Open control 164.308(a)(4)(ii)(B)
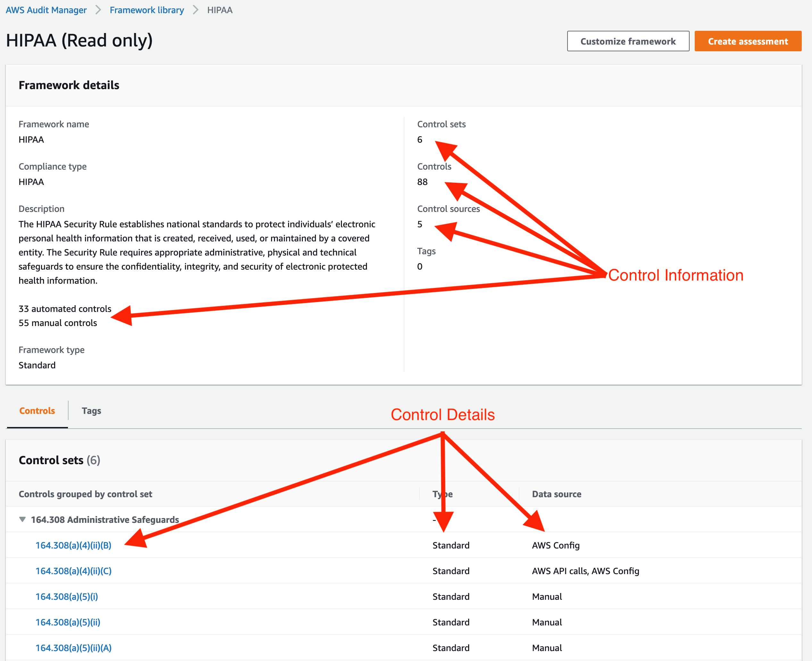 tap(73, 545)
